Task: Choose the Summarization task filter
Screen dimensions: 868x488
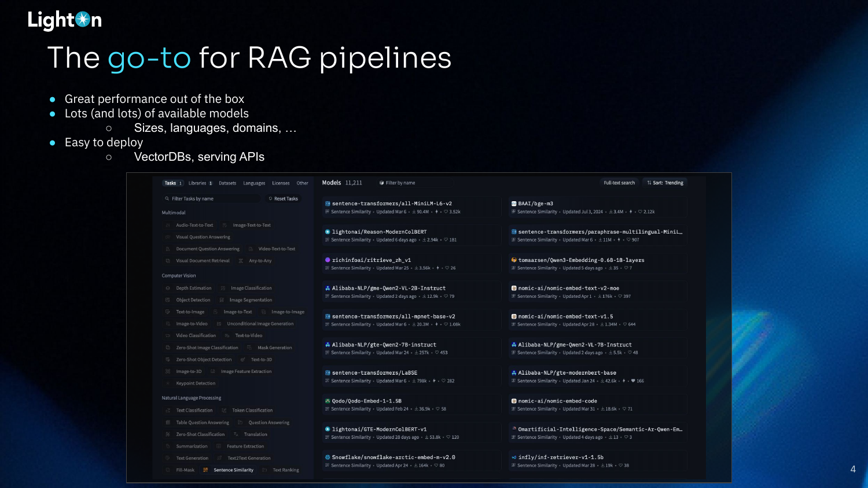Action: point(186,446)
